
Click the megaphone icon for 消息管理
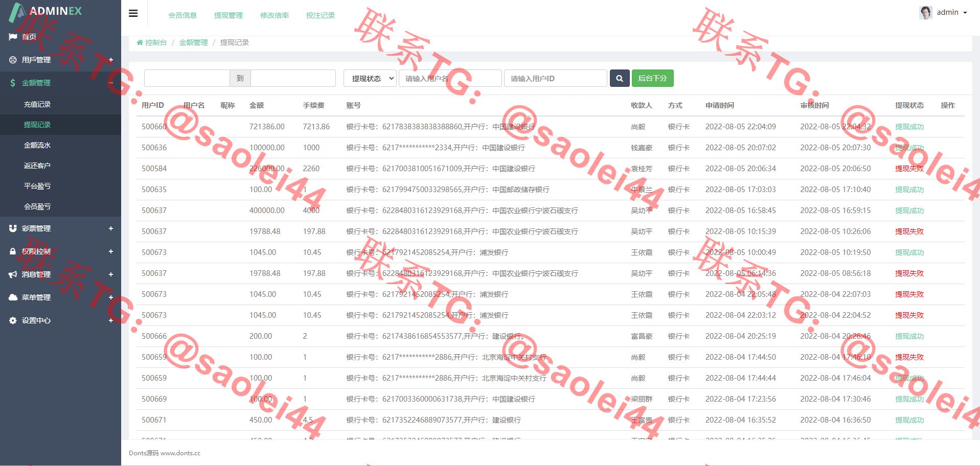(13, 274)
